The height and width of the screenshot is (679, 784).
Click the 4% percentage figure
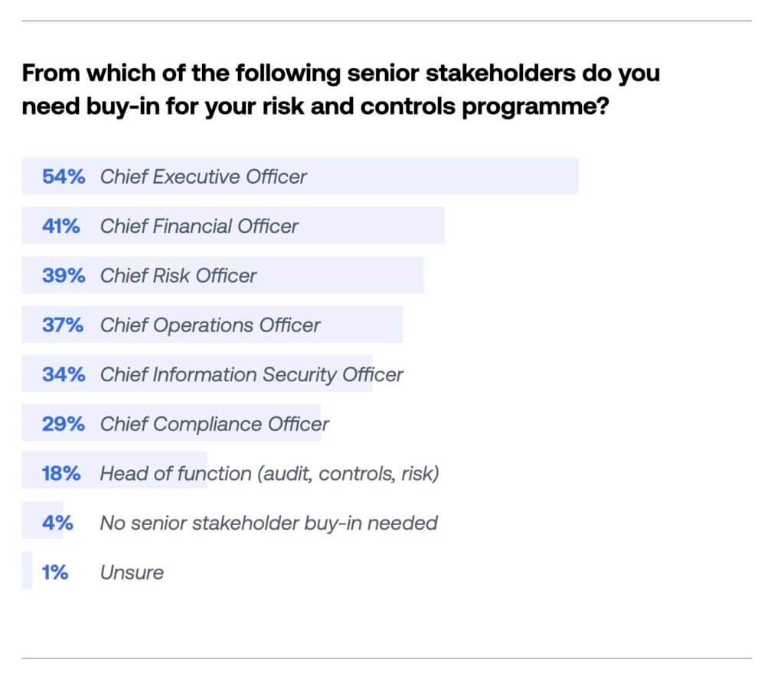(x=58, y=523)
